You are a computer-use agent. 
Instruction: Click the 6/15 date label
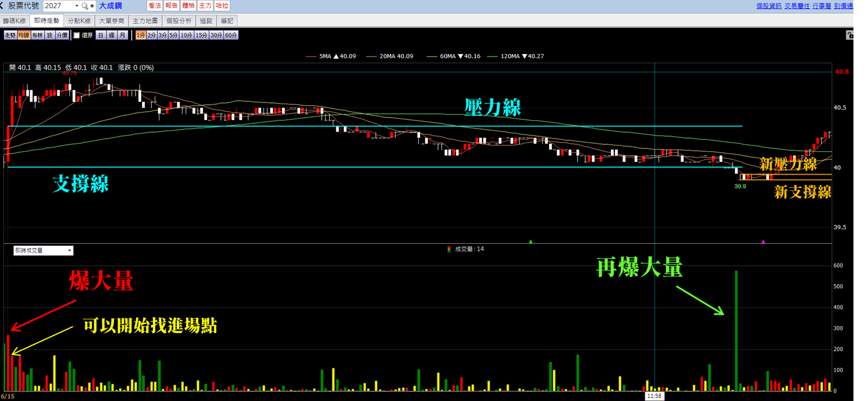7,396
